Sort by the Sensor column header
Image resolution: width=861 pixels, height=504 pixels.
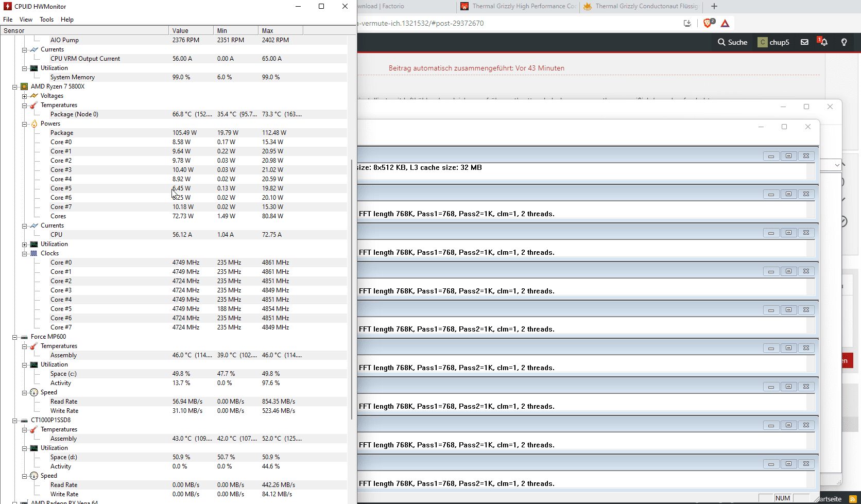tap(84, 30)
